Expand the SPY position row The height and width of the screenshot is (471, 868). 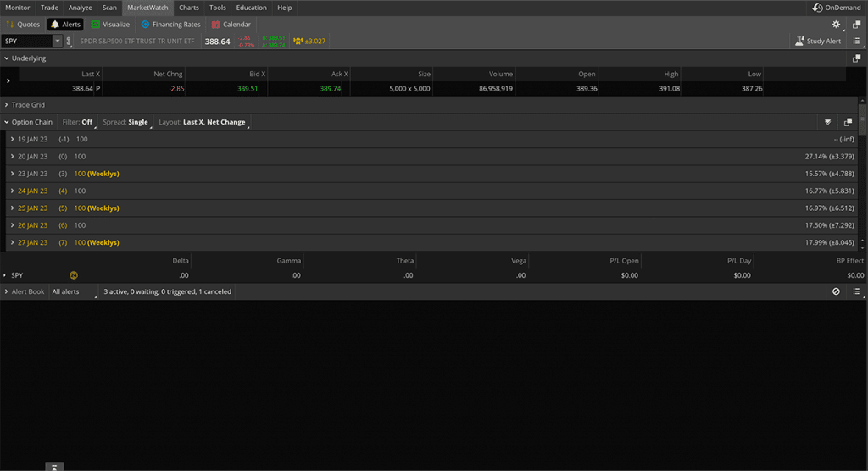(5, 275)
